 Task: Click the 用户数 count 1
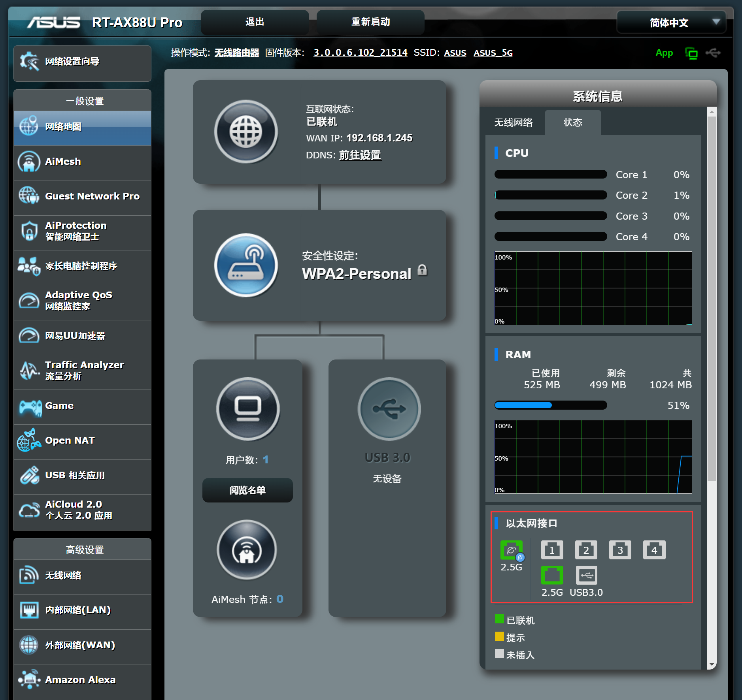(266, 459)
